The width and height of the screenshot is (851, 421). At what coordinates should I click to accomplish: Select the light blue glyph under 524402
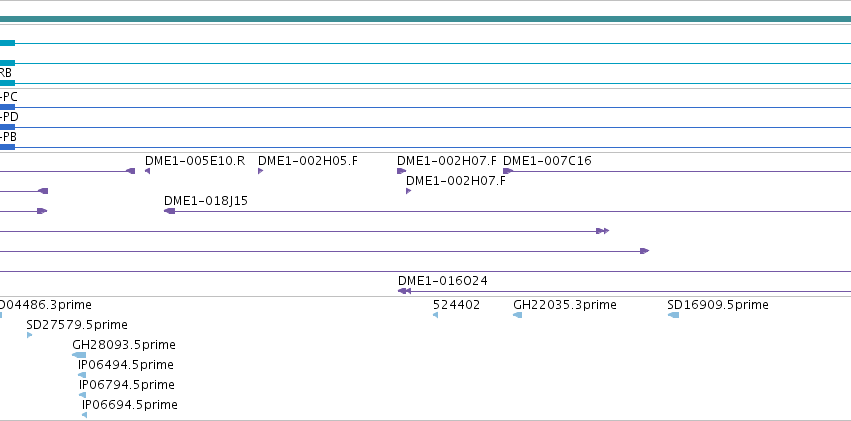(435, 315)
